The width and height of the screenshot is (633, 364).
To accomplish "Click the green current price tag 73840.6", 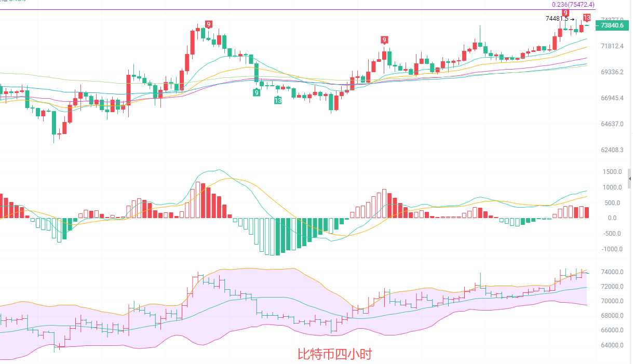I will coord(612,25).
